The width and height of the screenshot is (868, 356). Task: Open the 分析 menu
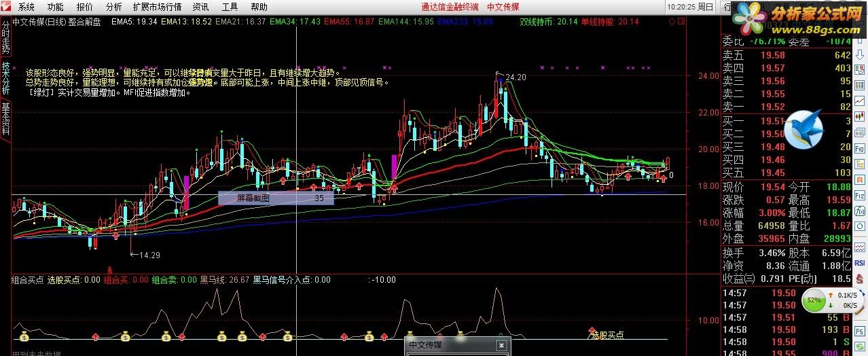pos(114,7)
